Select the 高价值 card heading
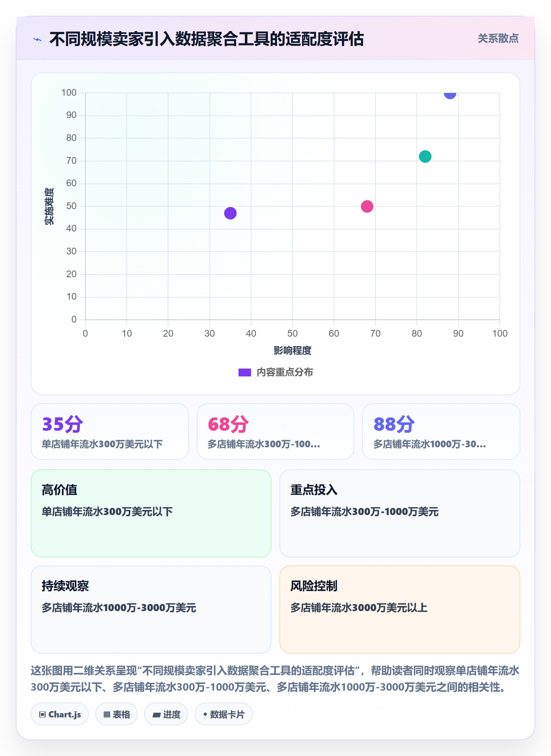This screenshot has width=551, height=756. click(x=59, y=490)
